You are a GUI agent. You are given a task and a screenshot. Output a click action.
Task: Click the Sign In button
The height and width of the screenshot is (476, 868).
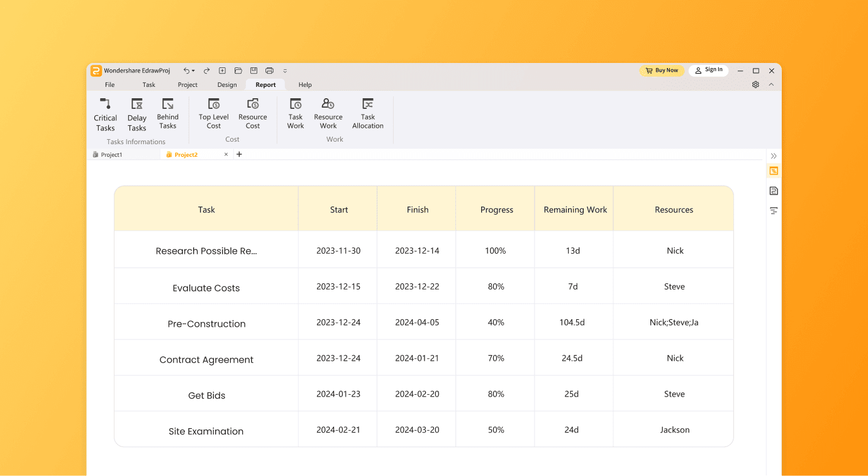pos(708,70)
